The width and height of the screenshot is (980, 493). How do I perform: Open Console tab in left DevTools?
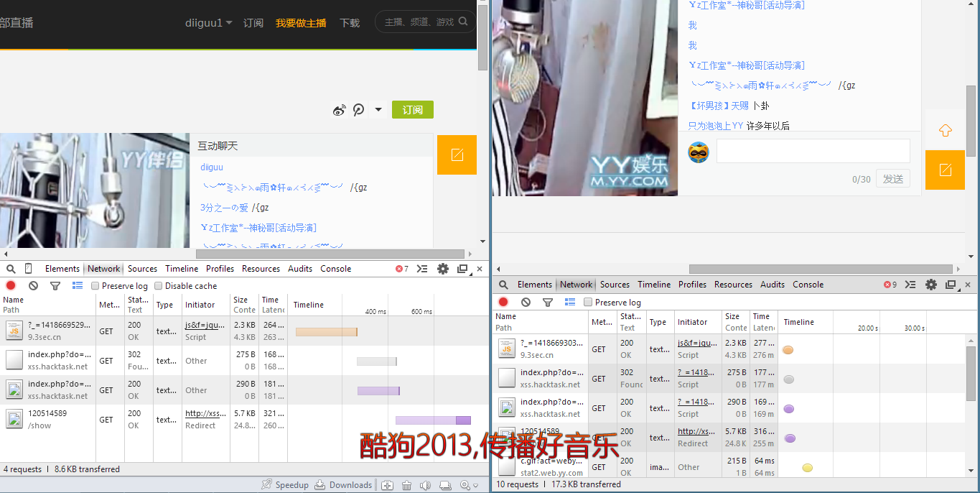(336, 269)
